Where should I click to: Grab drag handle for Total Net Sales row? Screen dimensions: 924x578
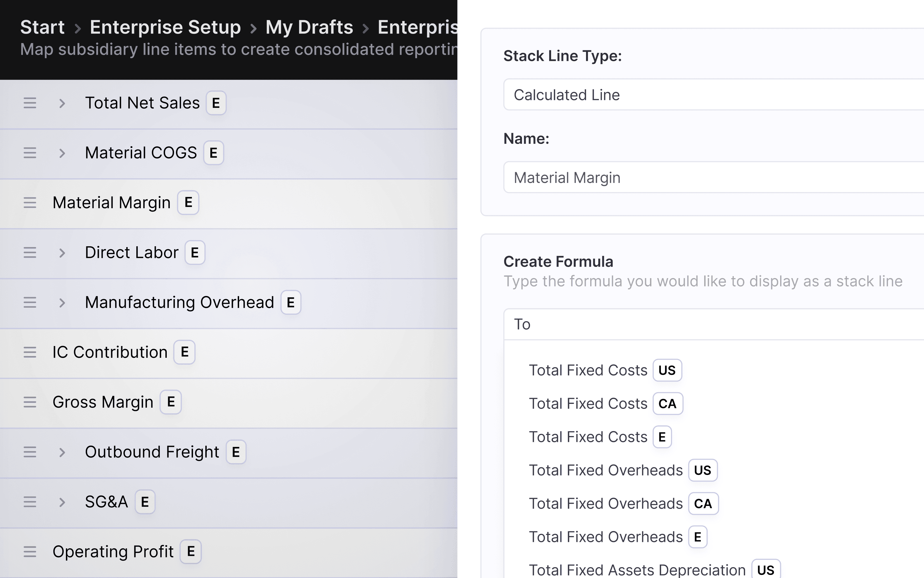tap(30, 103)
